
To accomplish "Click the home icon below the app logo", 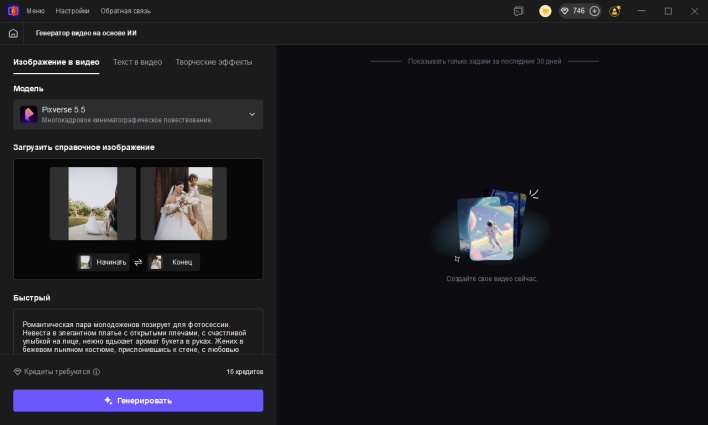I will pos(12,33).
